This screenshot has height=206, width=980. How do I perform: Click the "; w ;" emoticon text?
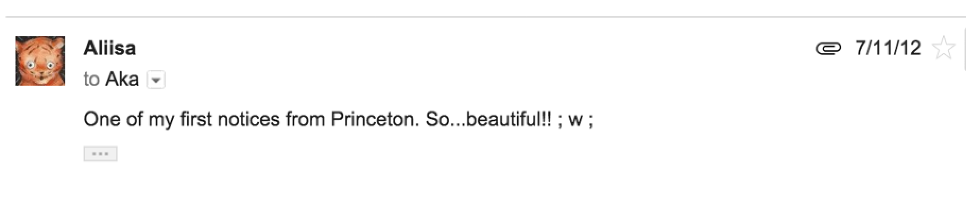click(x=576, y=120)
